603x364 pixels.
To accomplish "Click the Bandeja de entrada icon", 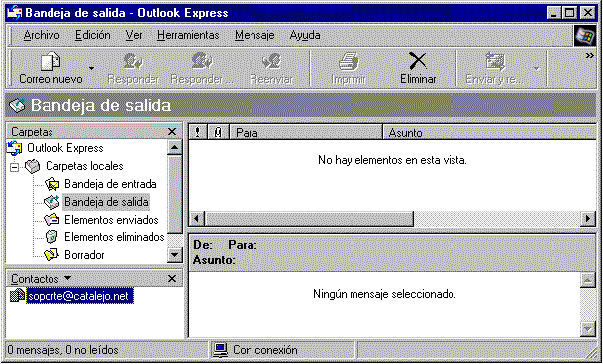I will pos(51,184).
